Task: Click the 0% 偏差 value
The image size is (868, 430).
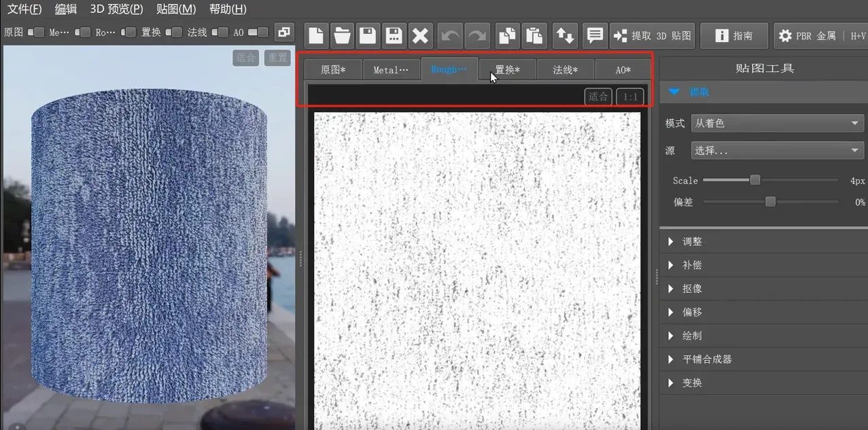Action: coord(860,202)
